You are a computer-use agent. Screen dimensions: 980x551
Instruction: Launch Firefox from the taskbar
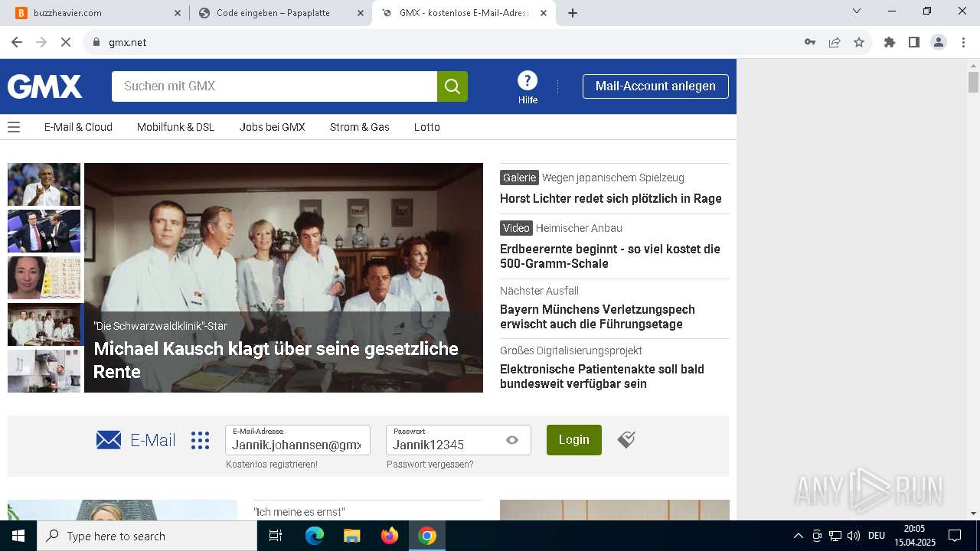point(390,536)
